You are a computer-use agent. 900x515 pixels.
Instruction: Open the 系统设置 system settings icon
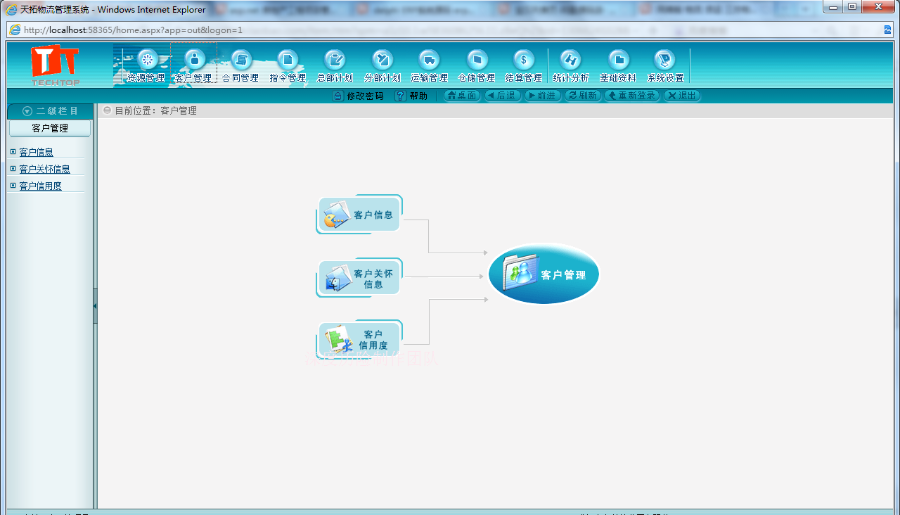(665, 60)
